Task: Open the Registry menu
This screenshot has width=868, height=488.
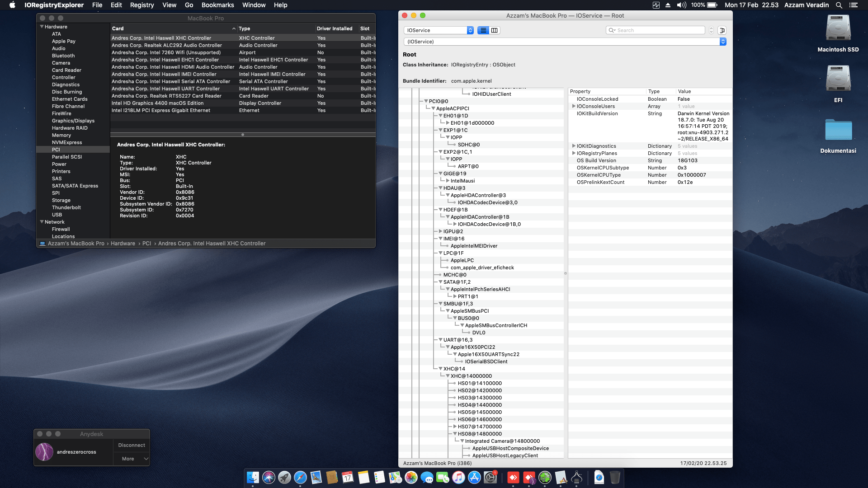Action: [142, 5]
